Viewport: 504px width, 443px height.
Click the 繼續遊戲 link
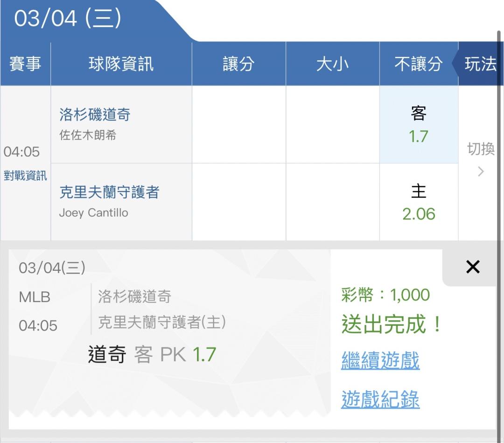pos(380,361)
